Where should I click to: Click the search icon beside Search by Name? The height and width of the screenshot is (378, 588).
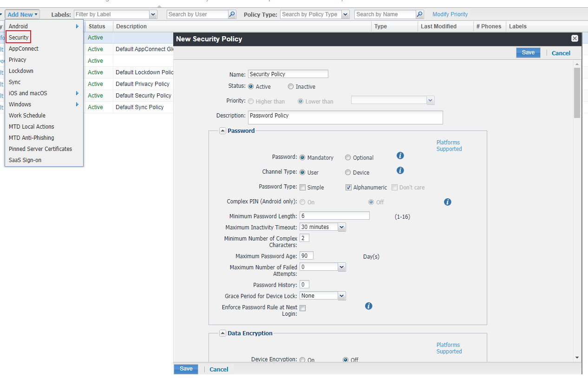pos(419,14)
